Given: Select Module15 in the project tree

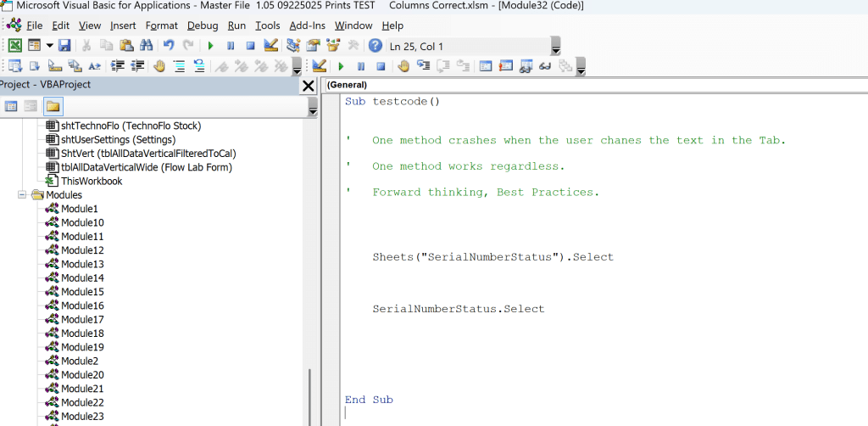Looking at the screenshot, I should 82,292.
